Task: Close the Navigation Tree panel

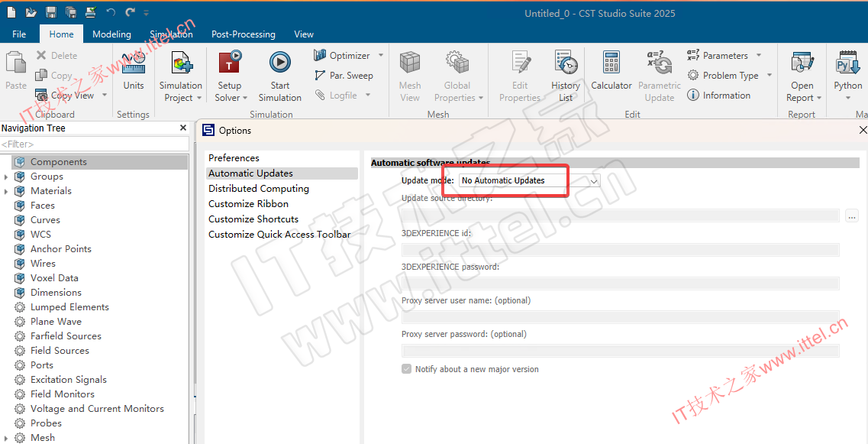Action: (x=183, y=128)
